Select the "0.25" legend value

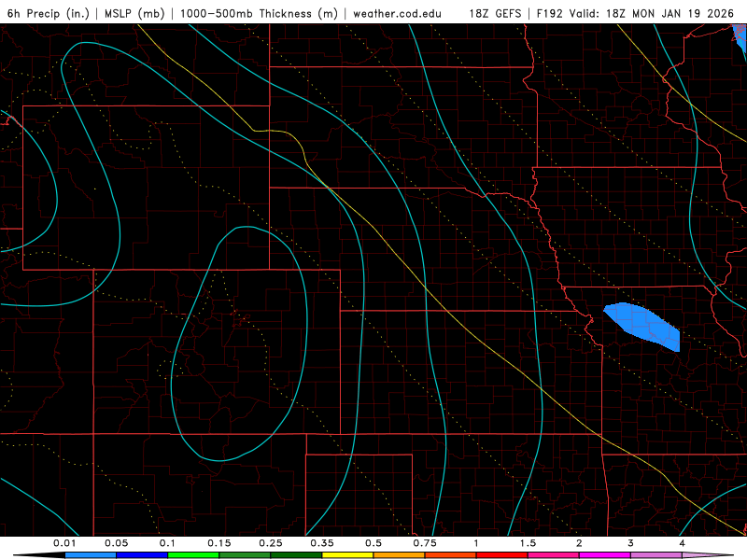coord(271,543)
